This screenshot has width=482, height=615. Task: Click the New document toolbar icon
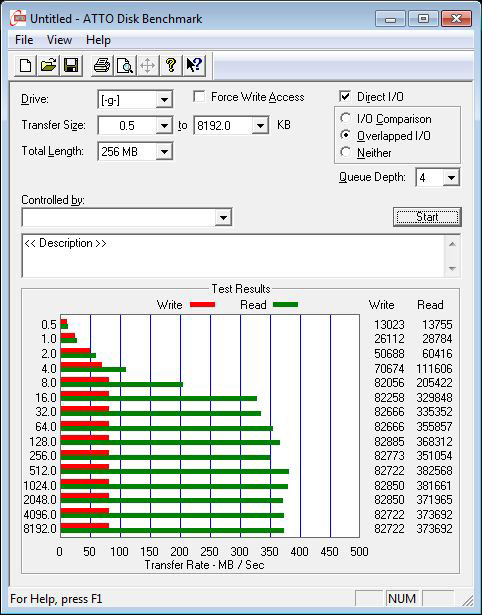coord(25,66)
